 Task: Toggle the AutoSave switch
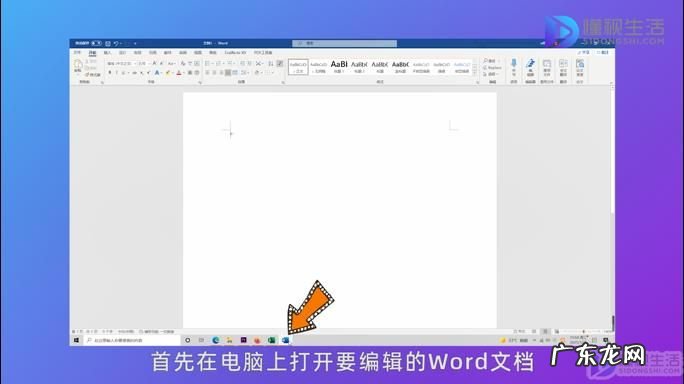[96, 43]
